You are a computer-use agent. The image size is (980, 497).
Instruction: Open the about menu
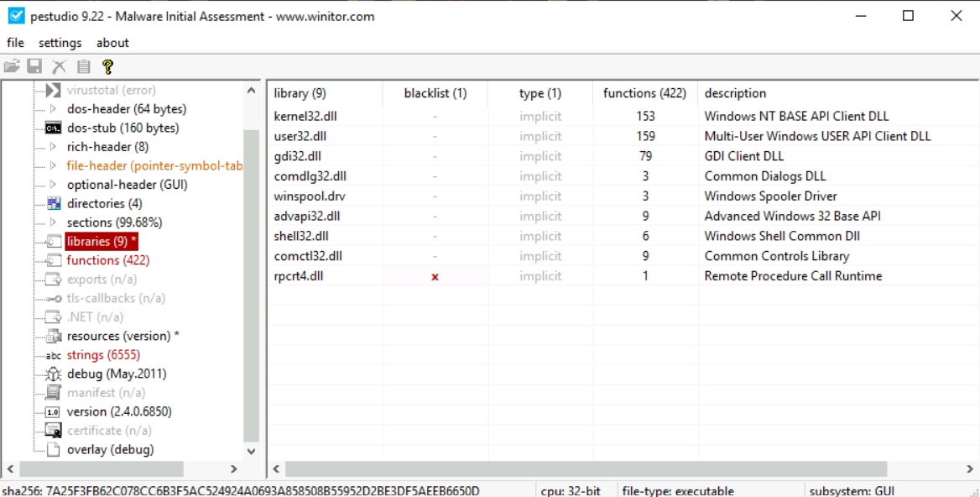tap(112, 43)
